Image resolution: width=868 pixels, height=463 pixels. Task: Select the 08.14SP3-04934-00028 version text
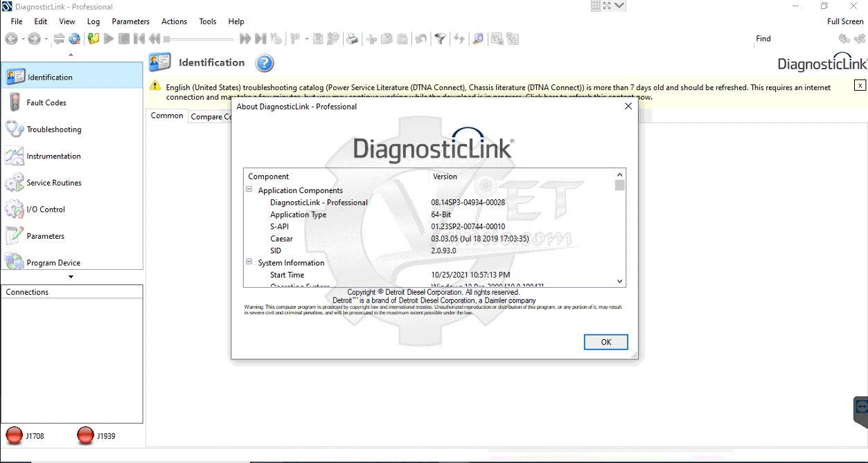pos(468,203)
